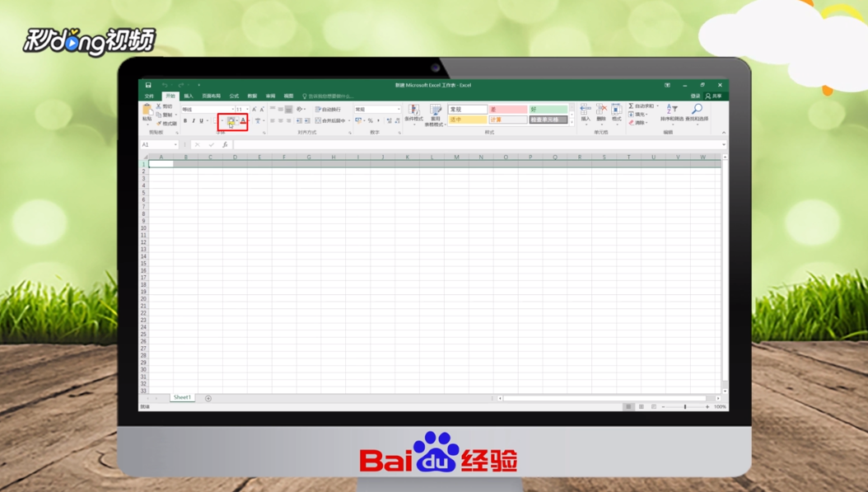The width and height of the screenshot is (868, 492).
Task: Click the Decrease Font Size icon
Action: pyautogui.click(x=262, y=109)
